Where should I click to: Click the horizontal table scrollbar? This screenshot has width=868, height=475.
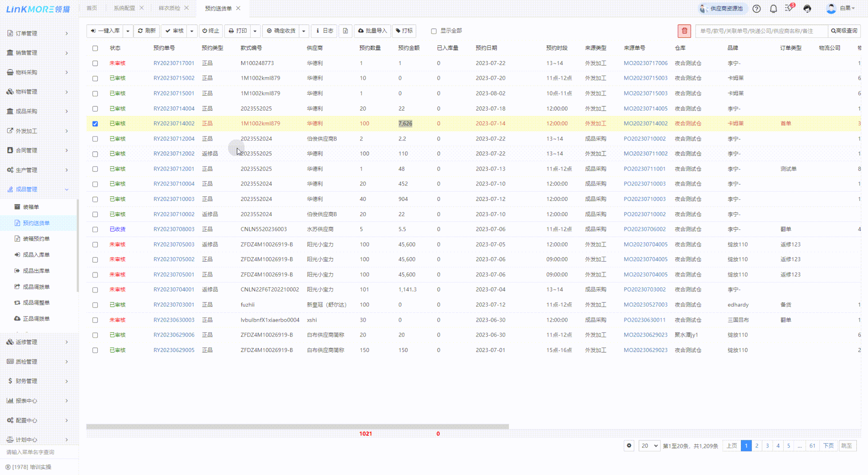297,426
